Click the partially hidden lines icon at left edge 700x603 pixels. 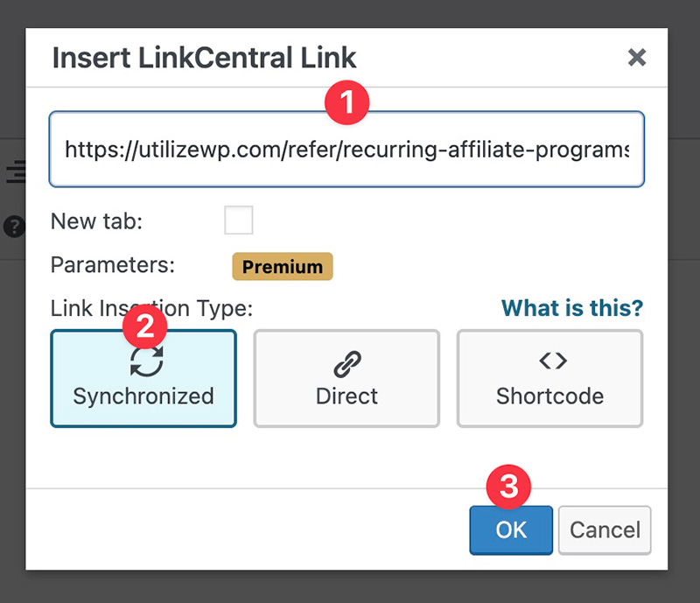(x=15, y=172)
